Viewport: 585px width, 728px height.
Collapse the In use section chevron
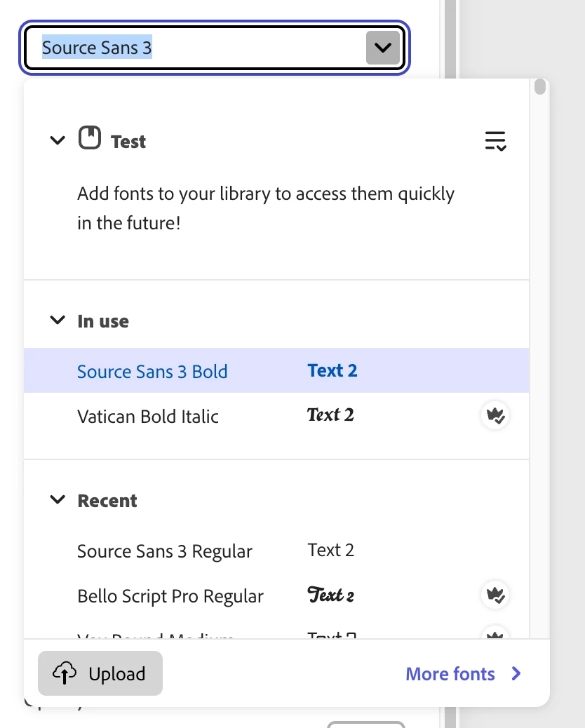pos(58,320)
